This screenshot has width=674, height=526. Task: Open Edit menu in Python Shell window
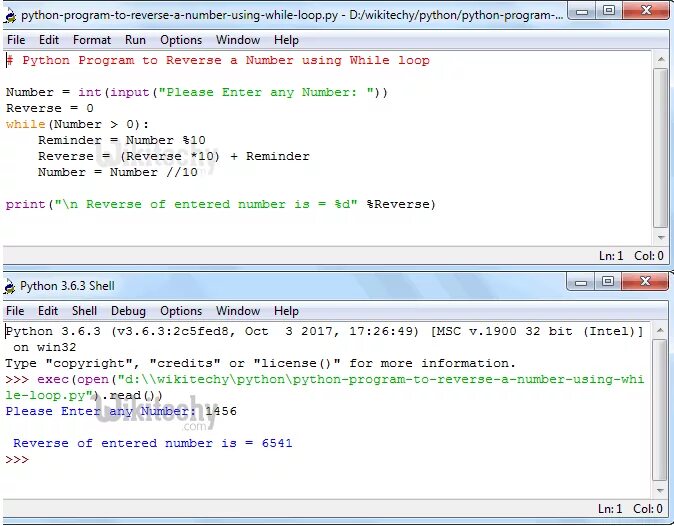pos(48,311)
